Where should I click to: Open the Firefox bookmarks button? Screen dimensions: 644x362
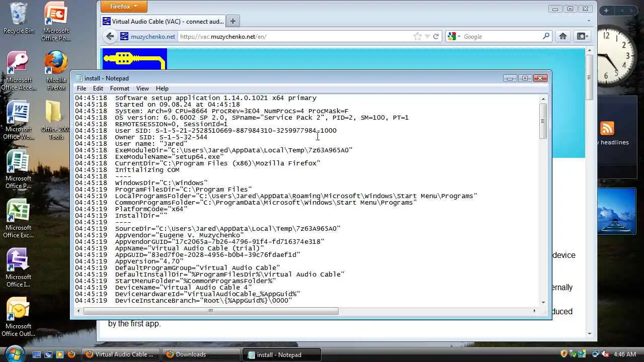(x=582, y=36)
